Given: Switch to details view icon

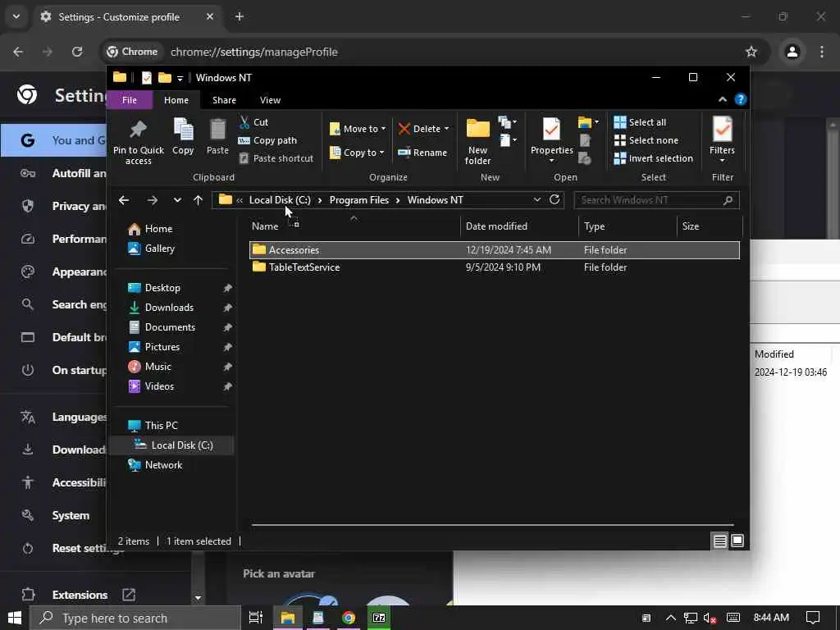Looking at the screenshot, I should [x=720, y=541].
